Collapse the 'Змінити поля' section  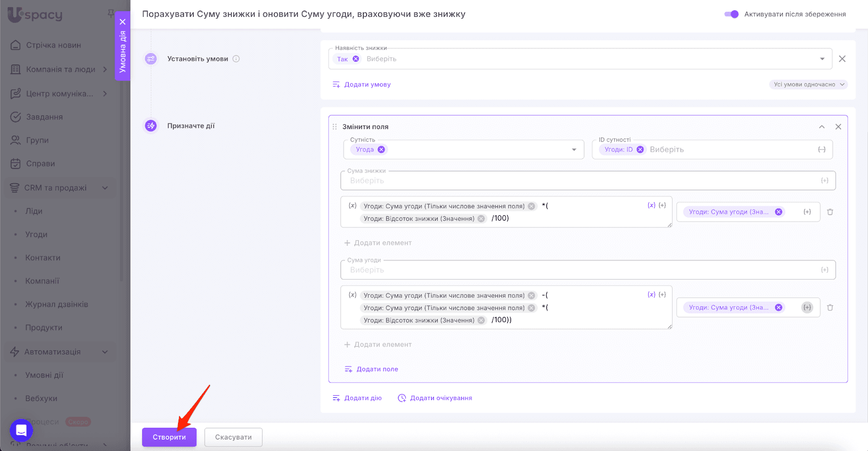coord(822,127)
